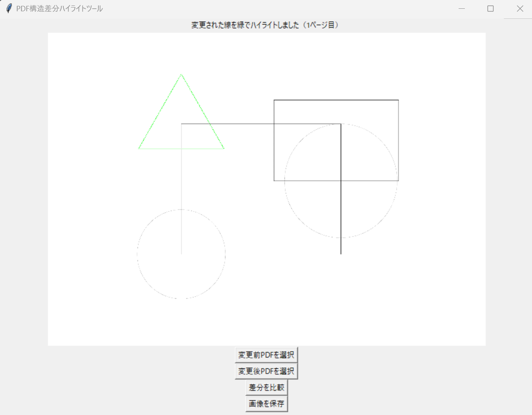Select the bottom edge of the green triangle
Image resolution: width=532 pixels, height=415 pixels.
click(181, 148)
